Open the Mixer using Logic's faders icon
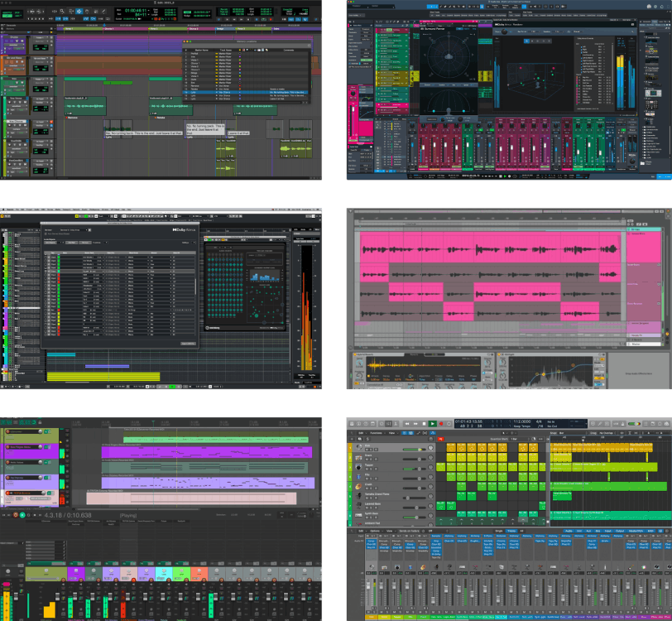The image size is (672, 621). pyautogui.click(x=389, y=424)
